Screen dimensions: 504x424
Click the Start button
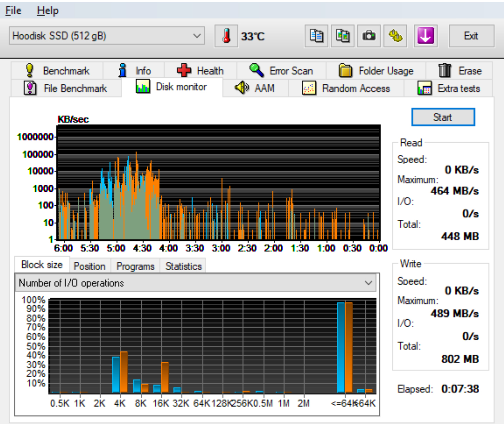click(x=443, y=117)
